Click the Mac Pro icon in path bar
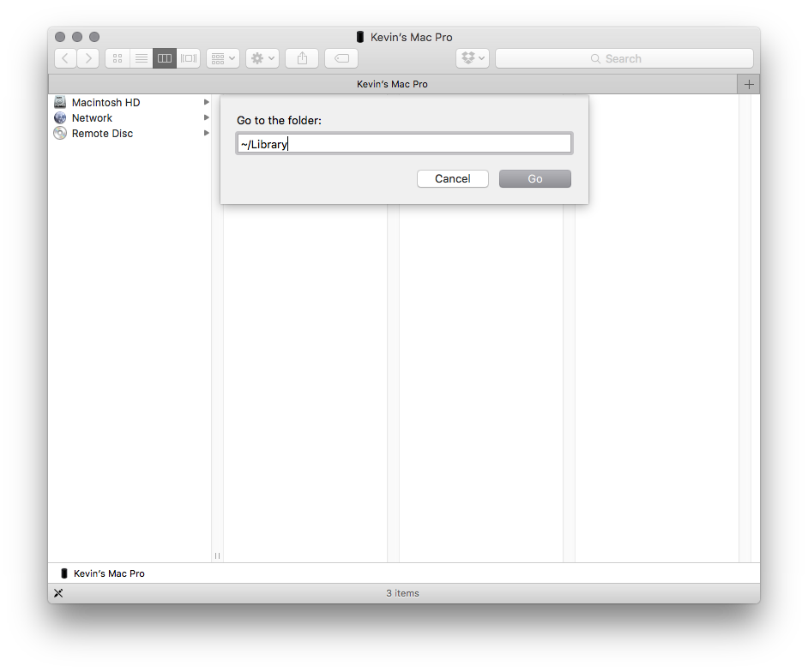 (x=64, y=573)
